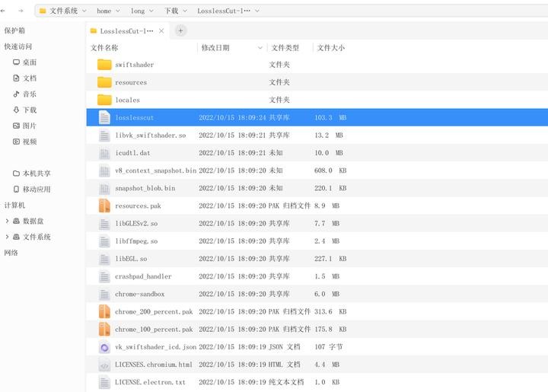The width and height of the screenshot is (548, 392).
Task: Open dropdown after 'home' in breadcrumb
Action: coord(119,11)
